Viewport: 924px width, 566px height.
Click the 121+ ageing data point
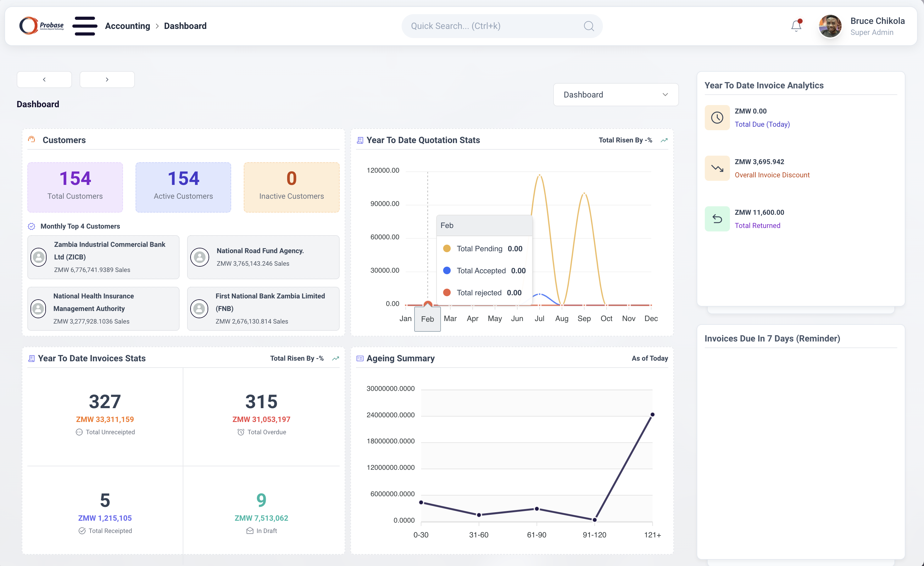pyautogui.click(x=652, y=414)
